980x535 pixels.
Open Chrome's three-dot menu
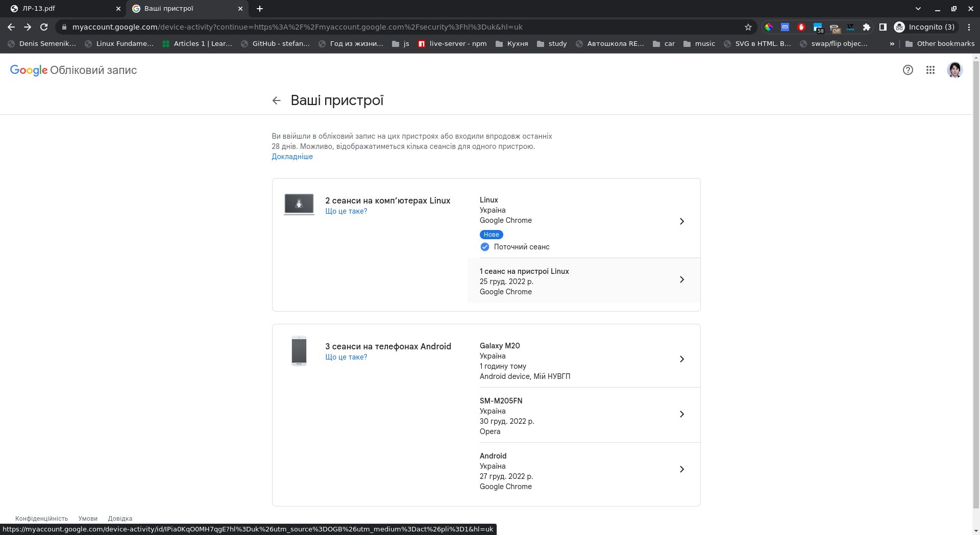[x=969, y=27]
